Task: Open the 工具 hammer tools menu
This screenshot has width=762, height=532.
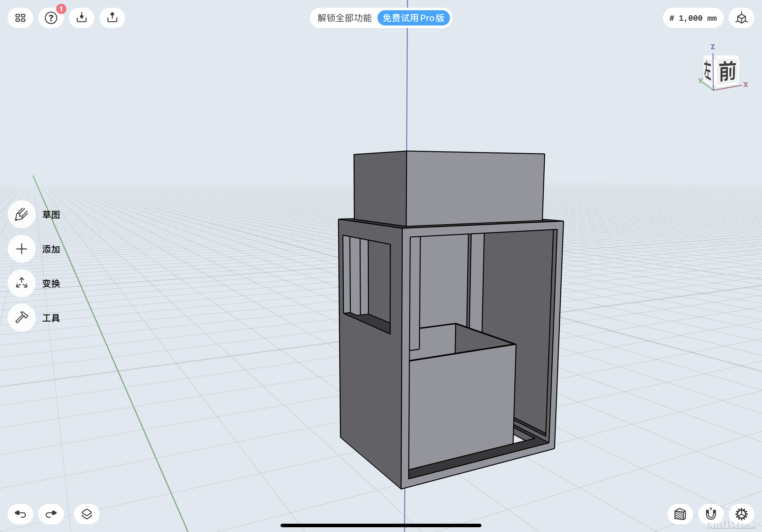Action: click(x=22, y=318)
